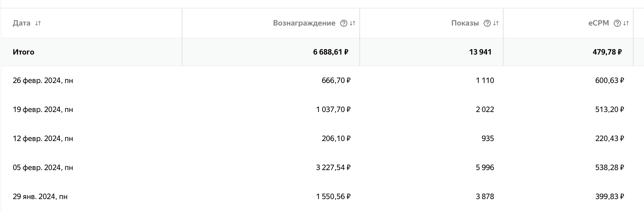Select the 26 февр. 2024 row date

(x=43, y=80)
